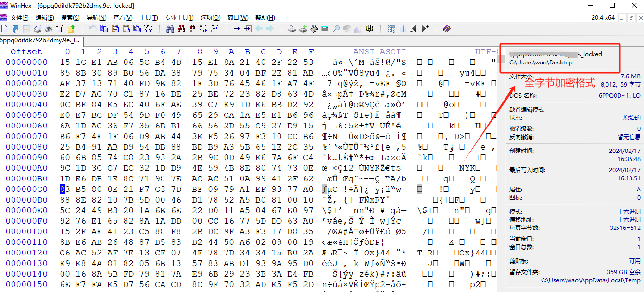The image size is (644, 292).
Task: Open the 文件(F) menu
Action: (20, 18)
